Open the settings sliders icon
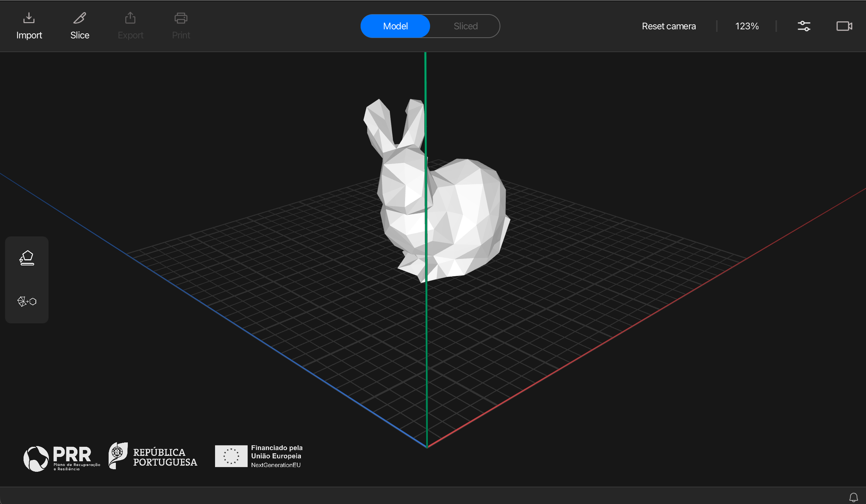This screenshot has height=504, width=866. (x=804, y=26)
